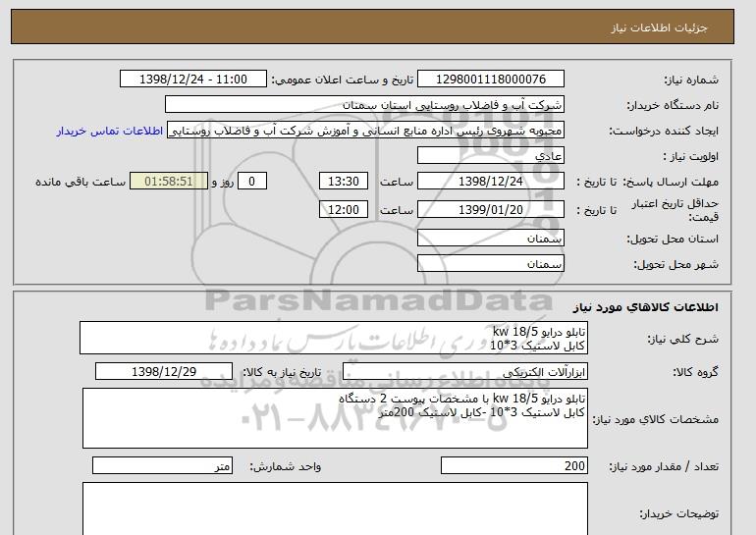Select the مشخصات کالای مورد نیاز text area
756x535 pixels.
click(x=335, y=418)
